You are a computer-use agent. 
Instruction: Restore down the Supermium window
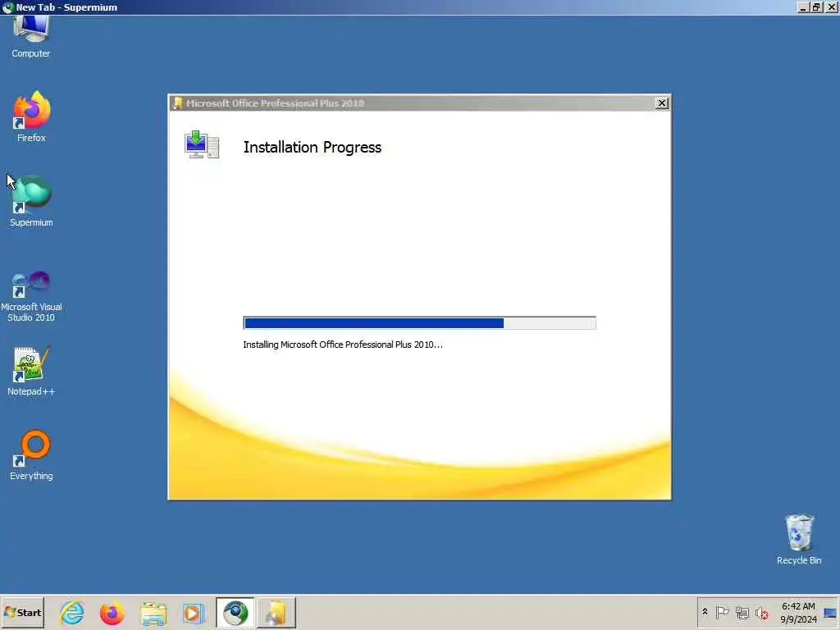click(816, 7)
